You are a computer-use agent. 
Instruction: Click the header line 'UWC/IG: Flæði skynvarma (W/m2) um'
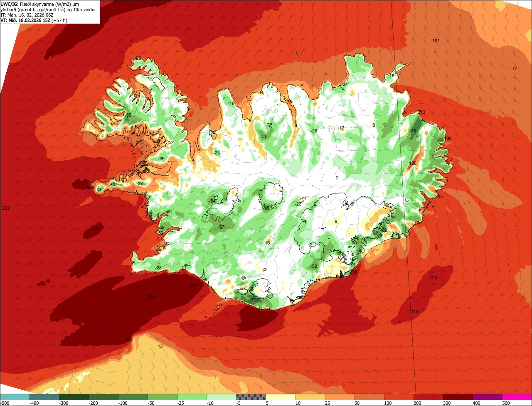(x=40, y=4)
